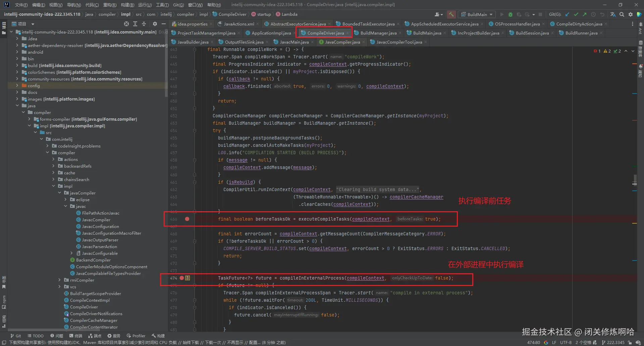Click the LF line separator widget

click(x=554, y=342)
